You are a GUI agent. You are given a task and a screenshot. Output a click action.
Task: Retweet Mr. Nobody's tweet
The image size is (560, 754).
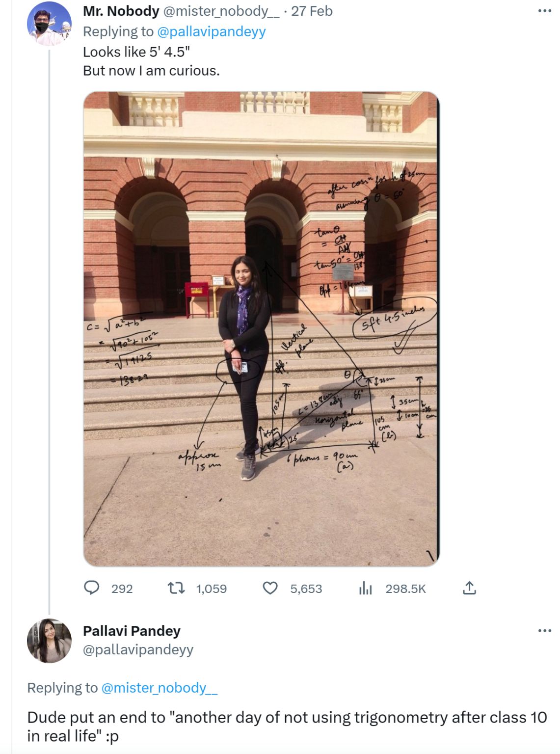click(176, 588)
